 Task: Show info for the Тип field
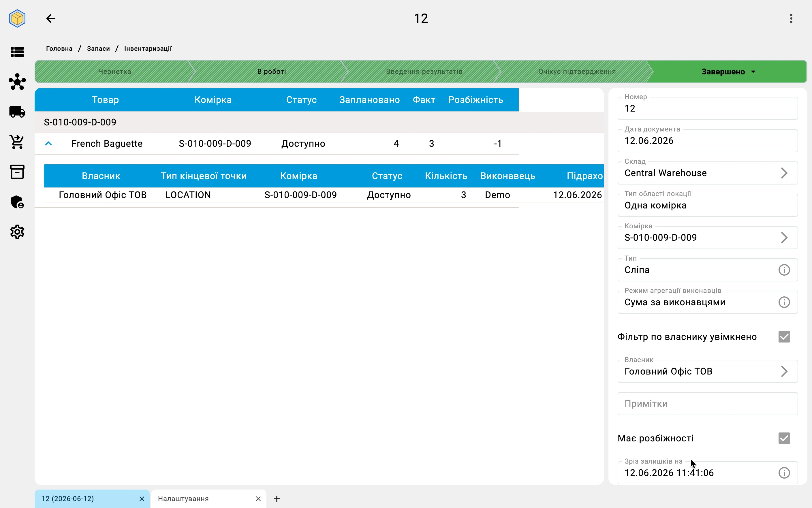click(784, 270)
